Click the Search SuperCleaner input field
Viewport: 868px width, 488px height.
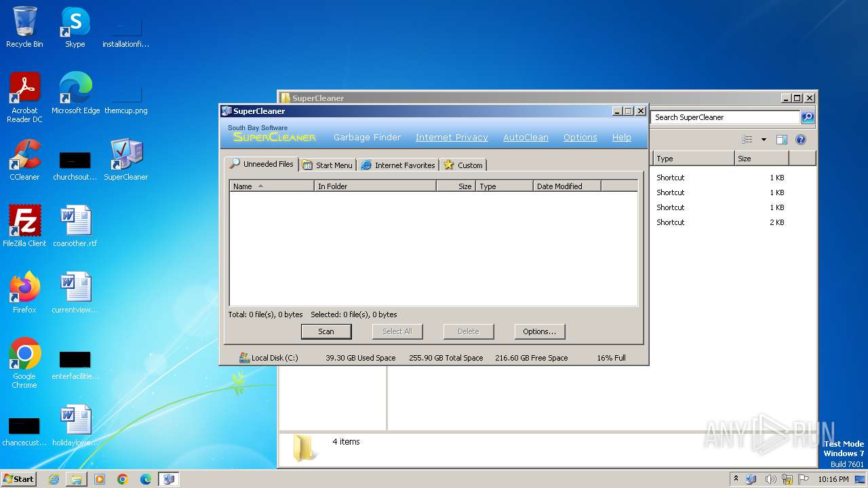pyautogui.click(x=726, y=117)
